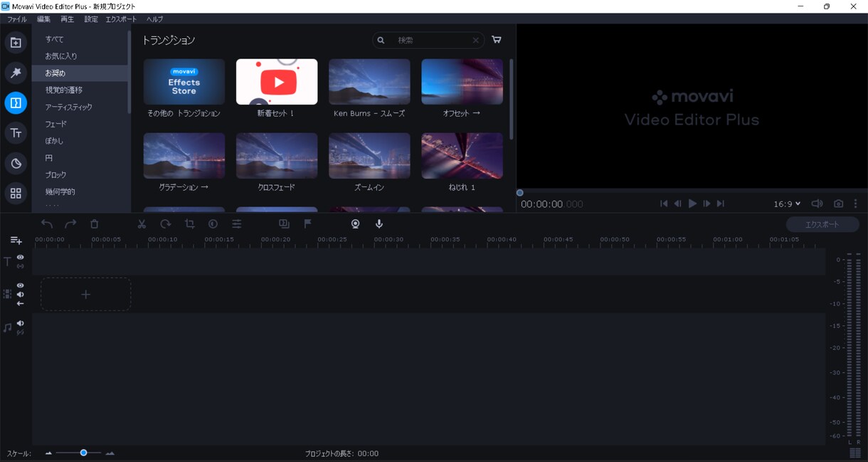Click the zoom out scale icon
Viewport: 868px width, 462px height.
pyautogui.click(x=49, y=453)
